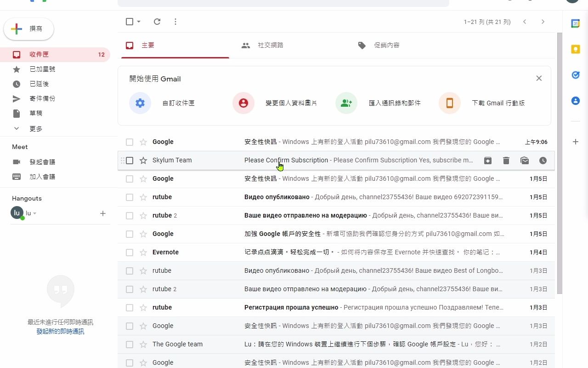This screenshot has height=368, width=588.
Task: Open Google Calendar side panel icon
Action: (575, 23)
